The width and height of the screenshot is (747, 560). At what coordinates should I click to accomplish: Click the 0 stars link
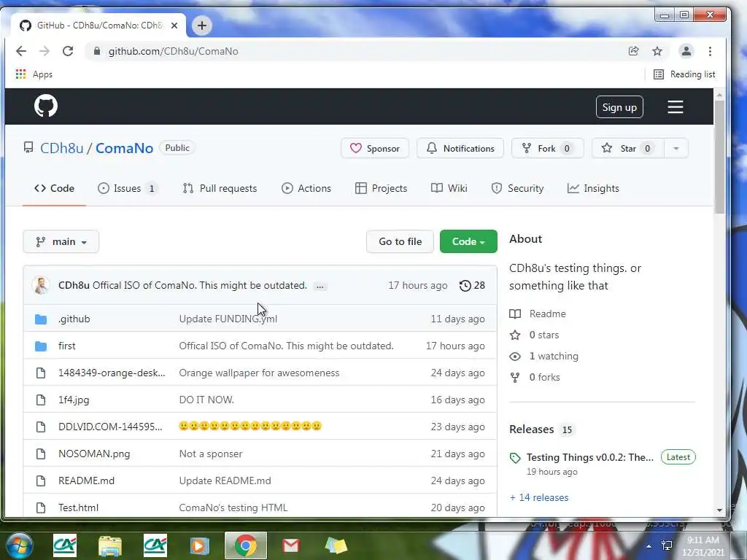535,335
